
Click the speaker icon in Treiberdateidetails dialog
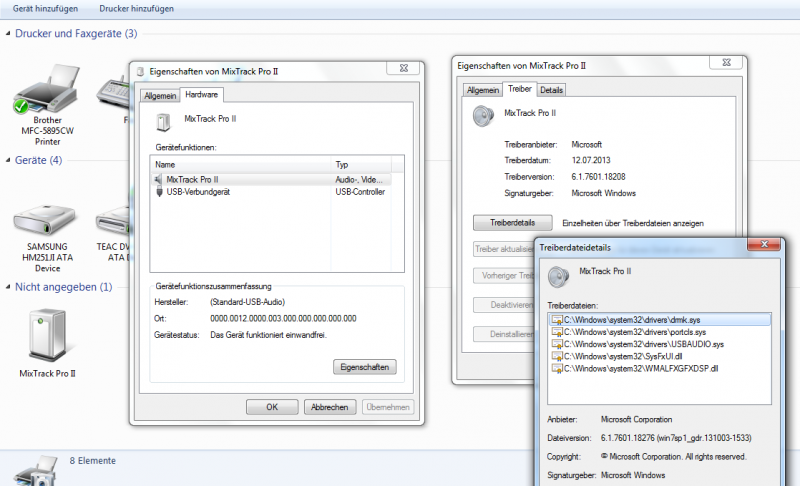(558, 276)
